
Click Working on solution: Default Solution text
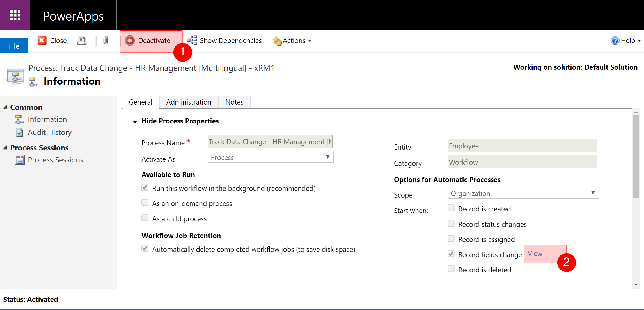575,67
